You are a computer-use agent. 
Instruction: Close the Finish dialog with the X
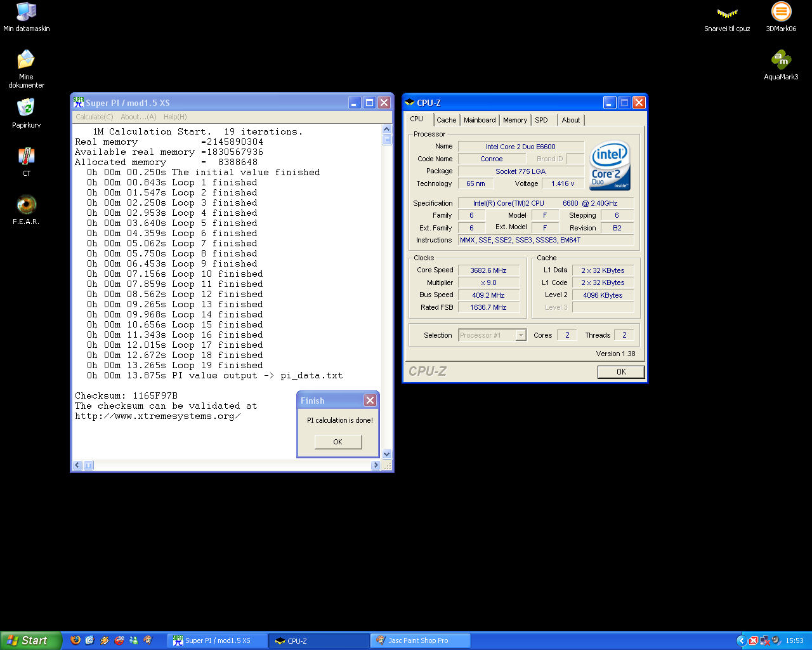pyautogui.click(x=370, y=400)
